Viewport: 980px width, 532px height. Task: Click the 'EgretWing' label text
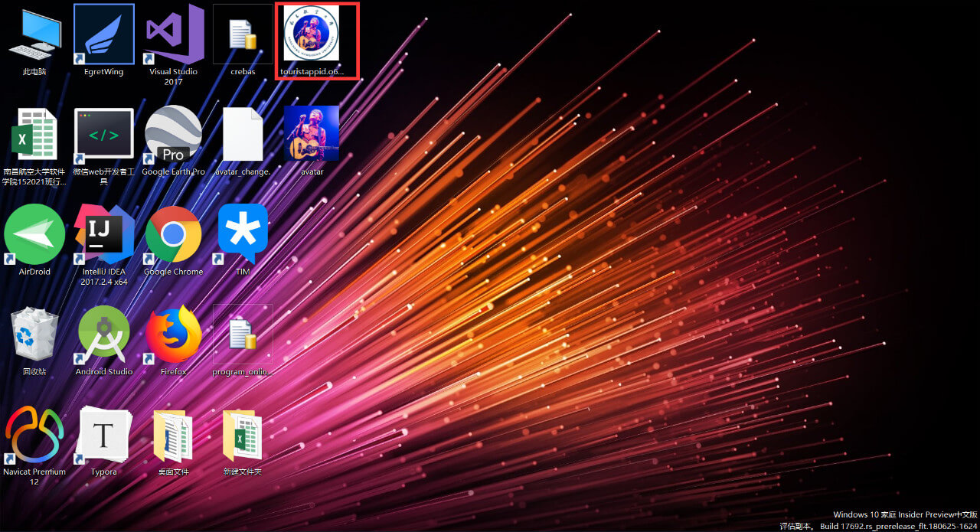(103, 72)
